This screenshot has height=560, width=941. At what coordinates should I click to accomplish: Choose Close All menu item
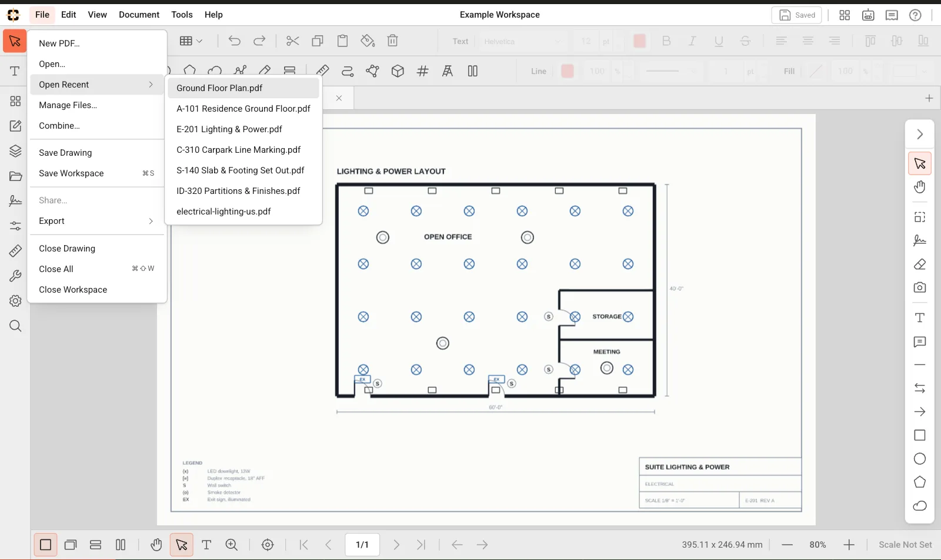(x=96, y=269)
